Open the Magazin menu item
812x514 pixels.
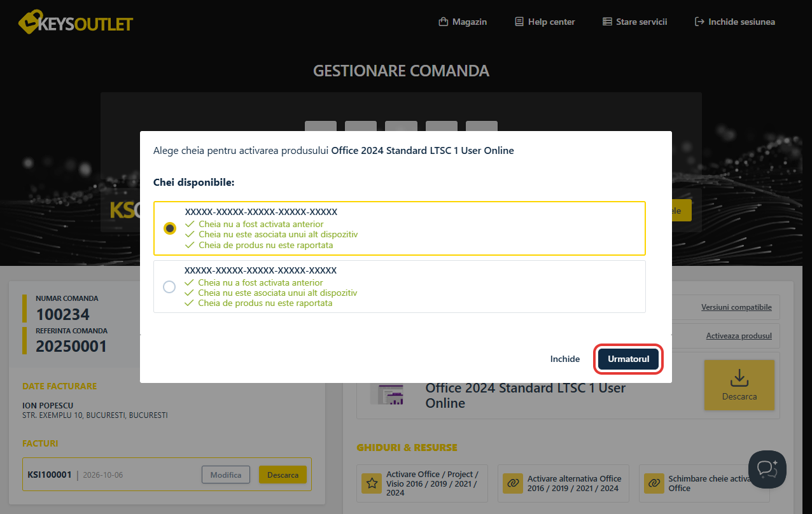(x=463, y=22)
